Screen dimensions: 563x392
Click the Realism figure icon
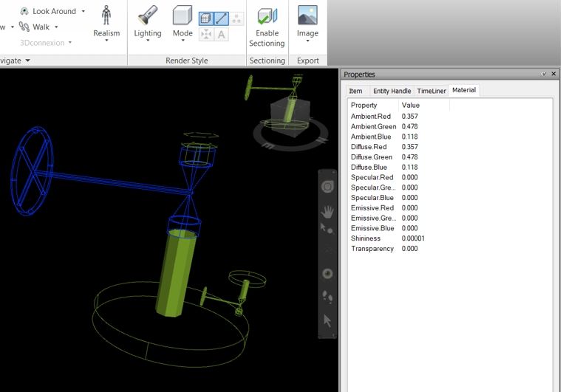[106, 15]
